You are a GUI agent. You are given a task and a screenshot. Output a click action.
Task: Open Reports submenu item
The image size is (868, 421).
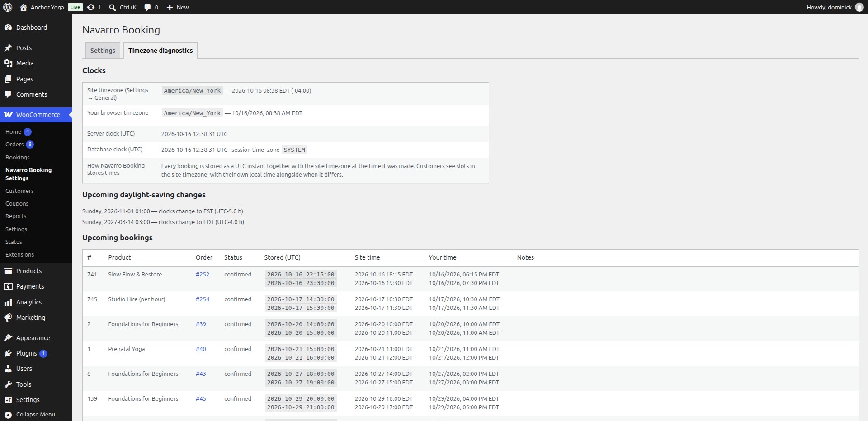coord(16,216)
